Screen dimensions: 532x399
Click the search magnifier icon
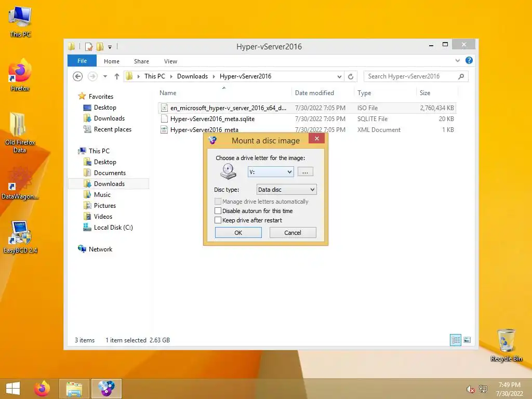461,76
